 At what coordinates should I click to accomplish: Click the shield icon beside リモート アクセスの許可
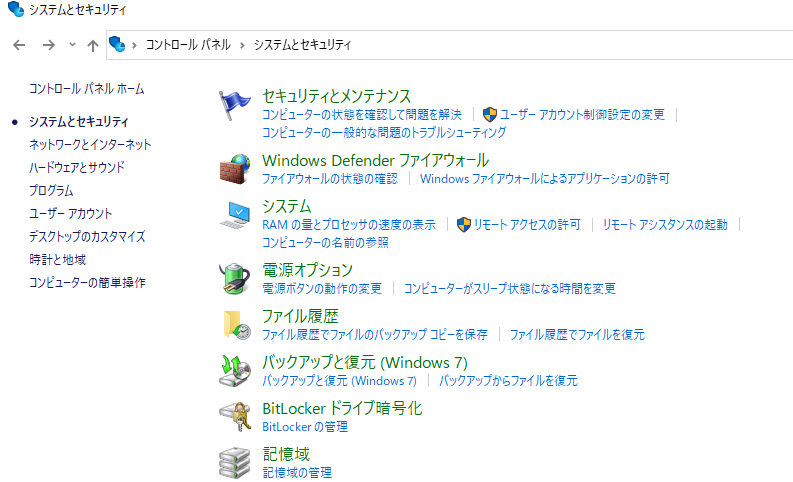(464, 225)
